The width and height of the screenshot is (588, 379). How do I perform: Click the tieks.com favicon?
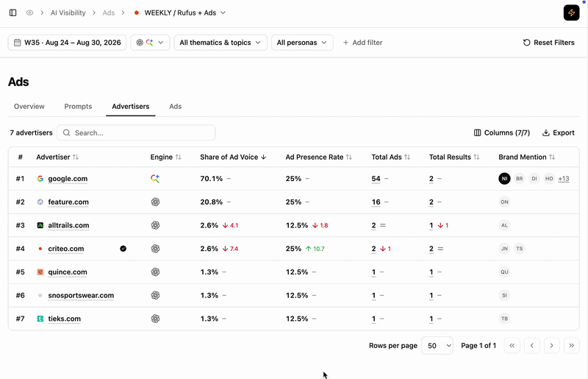coord(40,319)
